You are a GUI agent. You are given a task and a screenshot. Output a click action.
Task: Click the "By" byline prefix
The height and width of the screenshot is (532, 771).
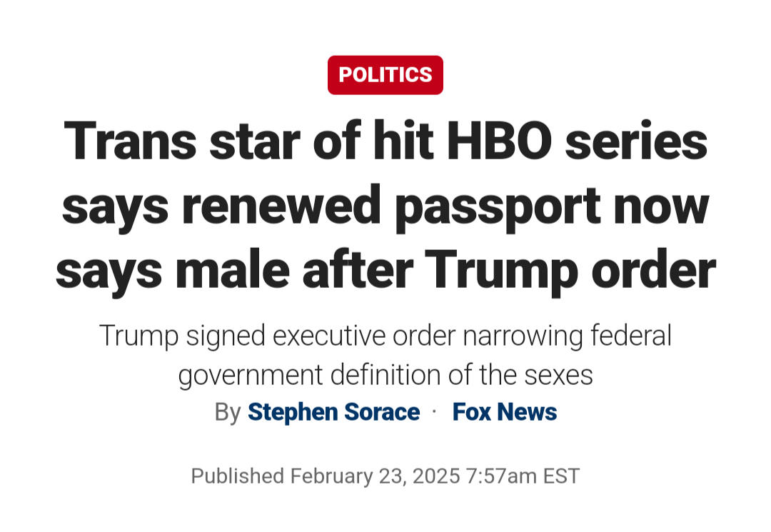228,413
